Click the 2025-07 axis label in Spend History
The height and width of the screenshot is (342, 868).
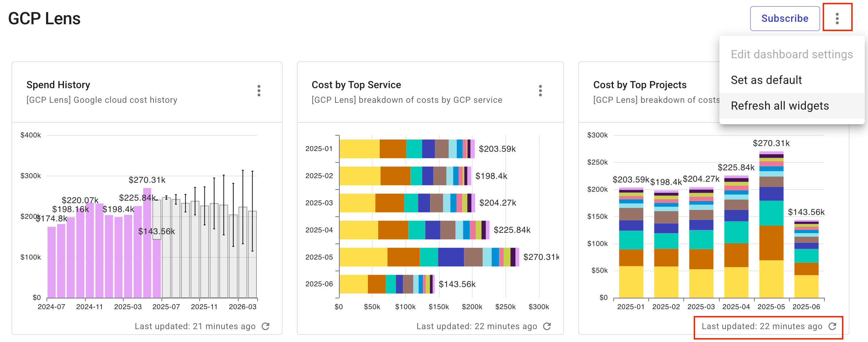point(166,307)
